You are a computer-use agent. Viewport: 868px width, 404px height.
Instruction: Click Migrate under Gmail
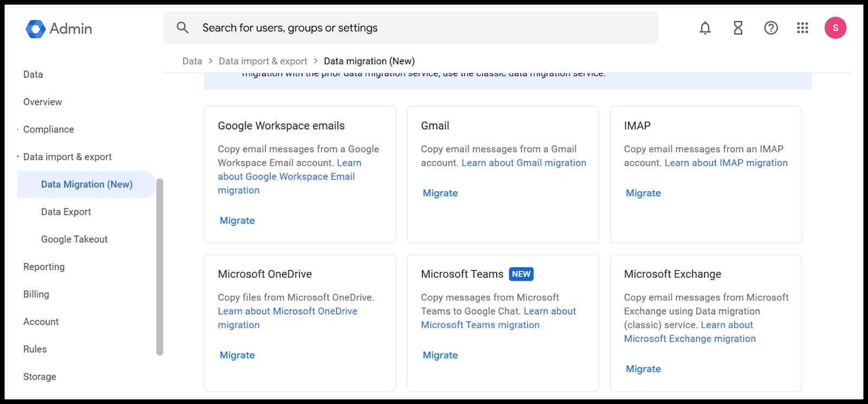pos(440,193)
